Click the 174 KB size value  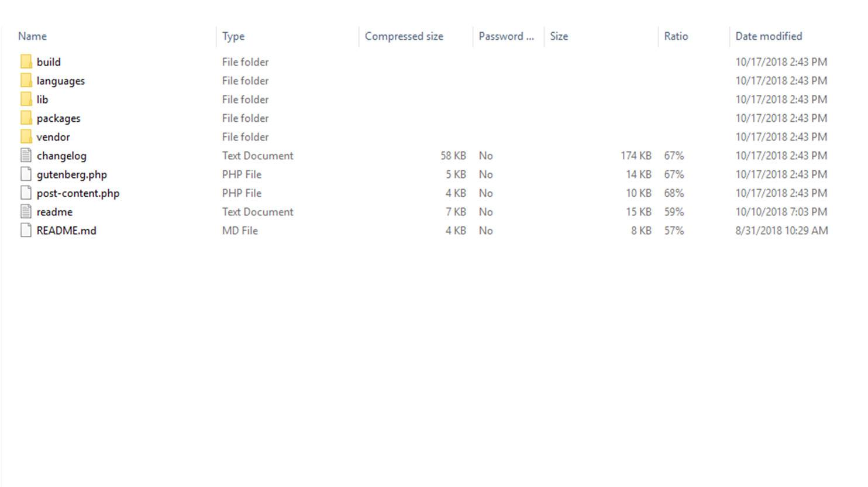[636, 156]
